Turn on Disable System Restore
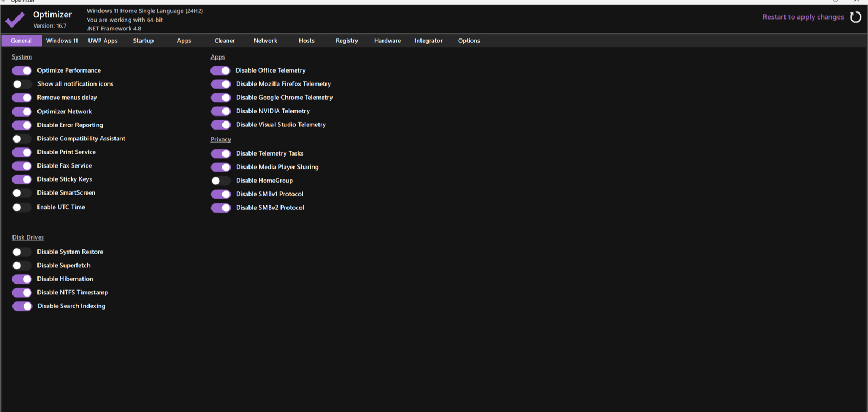 pos(22,252)
